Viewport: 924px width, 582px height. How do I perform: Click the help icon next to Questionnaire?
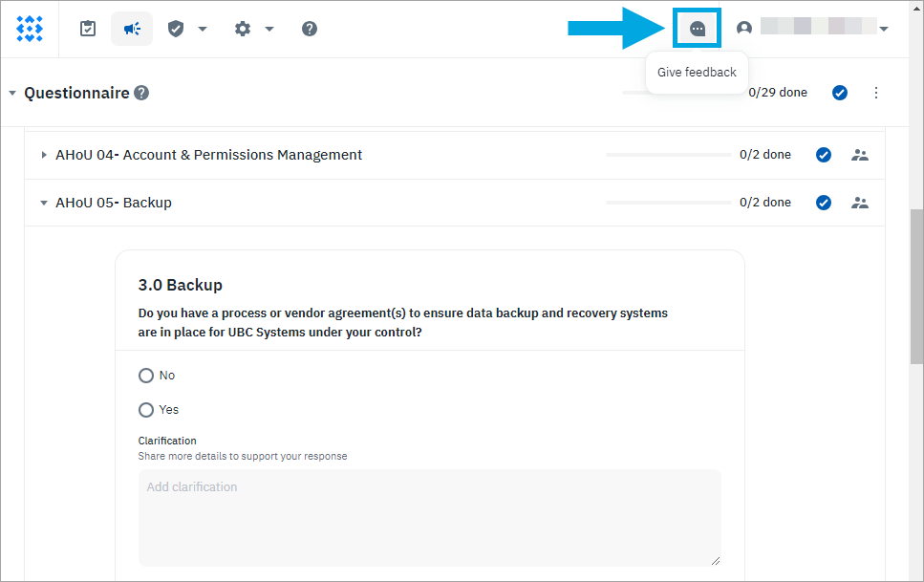[141, 93]
